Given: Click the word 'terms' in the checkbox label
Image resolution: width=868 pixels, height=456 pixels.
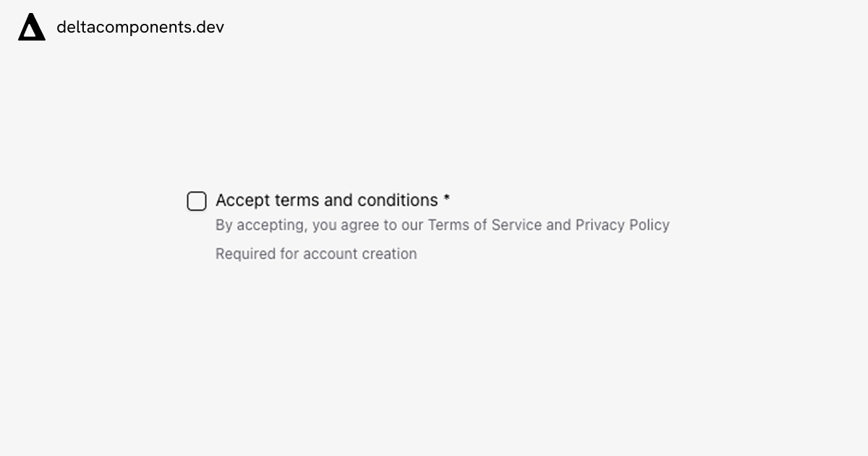Looking at the screenshot, I should [x=297, y=200].
